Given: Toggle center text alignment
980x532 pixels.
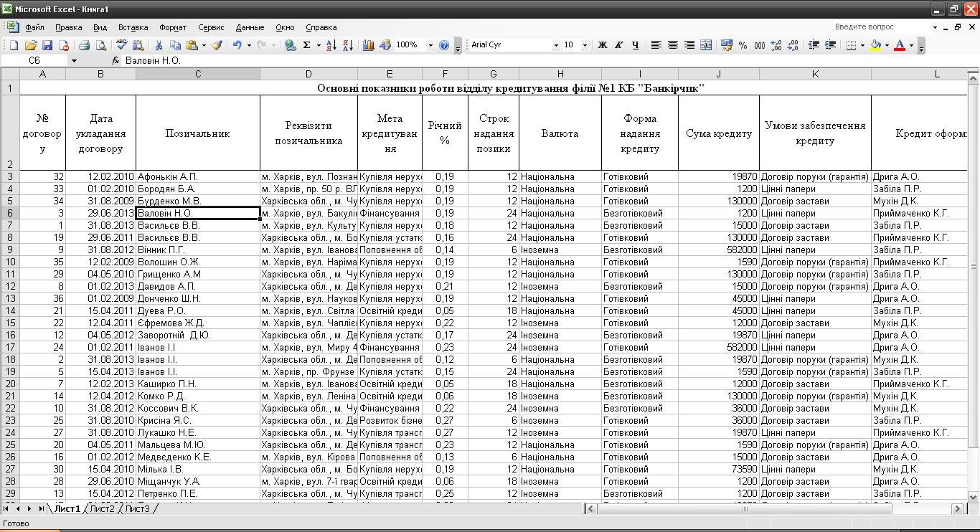Looking at the screenshot, I should (x=672, y=45).
